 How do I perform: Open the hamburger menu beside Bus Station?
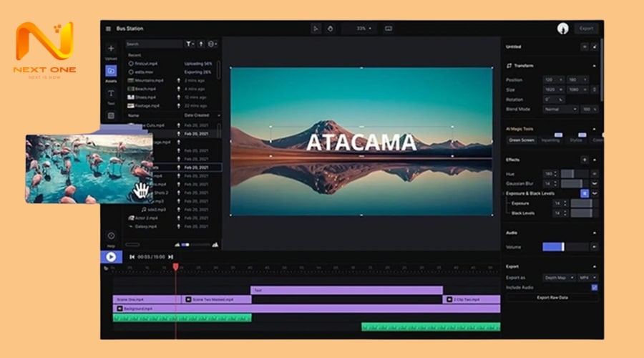point(108,29)
